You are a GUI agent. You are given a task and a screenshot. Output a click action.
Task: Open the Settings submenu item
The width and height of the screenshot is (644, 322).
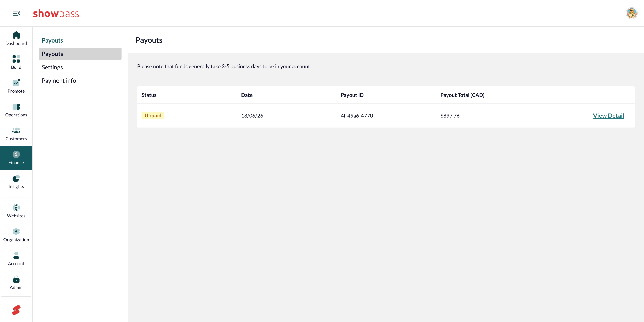coord(80,67)
